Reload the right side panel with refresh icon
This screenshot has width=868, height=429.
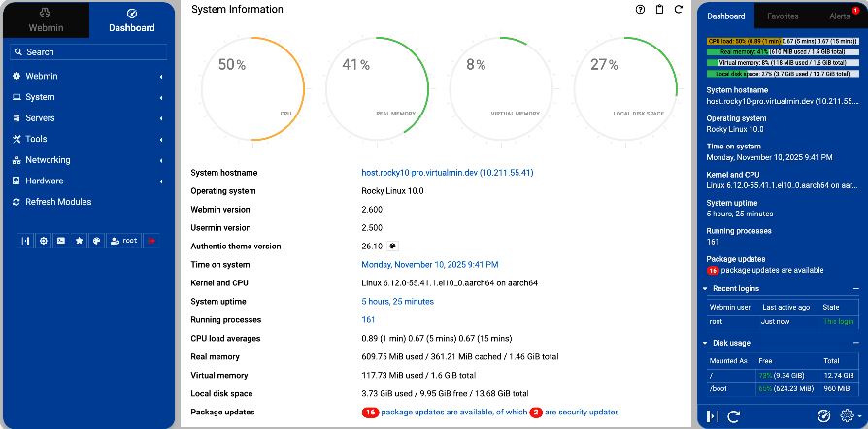(x=735, y=415)
